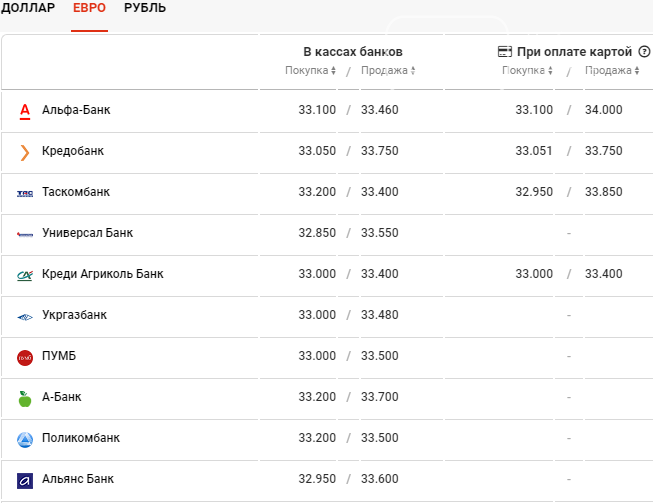Open the ПУМБ bank link

59,356
